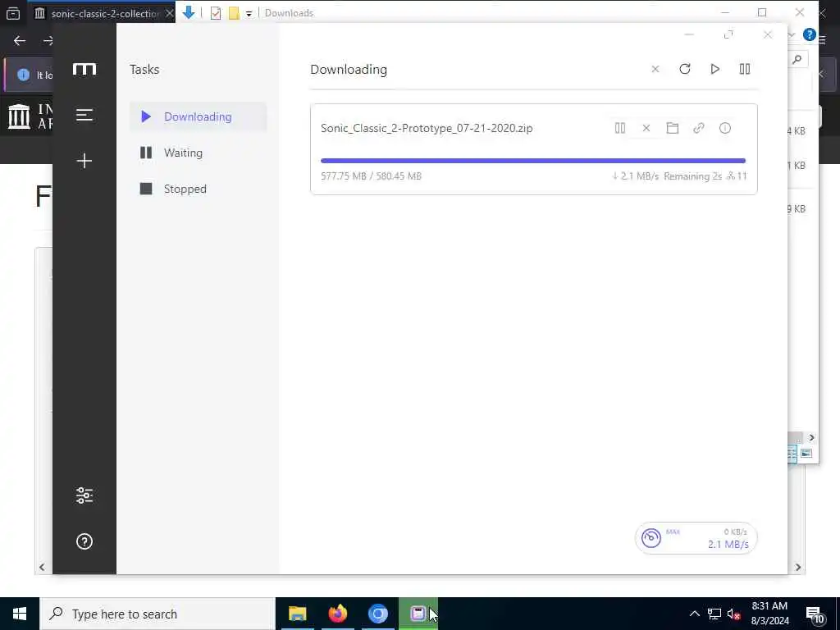Screen dimensions: 840x630
Task: Remove the Sonic_Classic_2 zip download task
Action: pyautogui.click(x=646, y=128)
